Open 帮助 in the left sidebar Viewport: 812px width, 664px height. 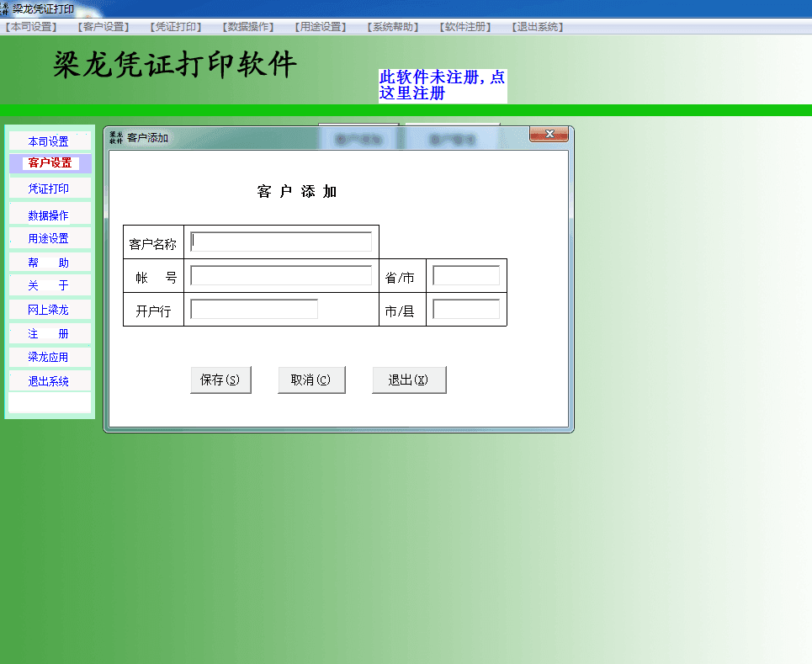pyautogui.click(x=50, y=263)
